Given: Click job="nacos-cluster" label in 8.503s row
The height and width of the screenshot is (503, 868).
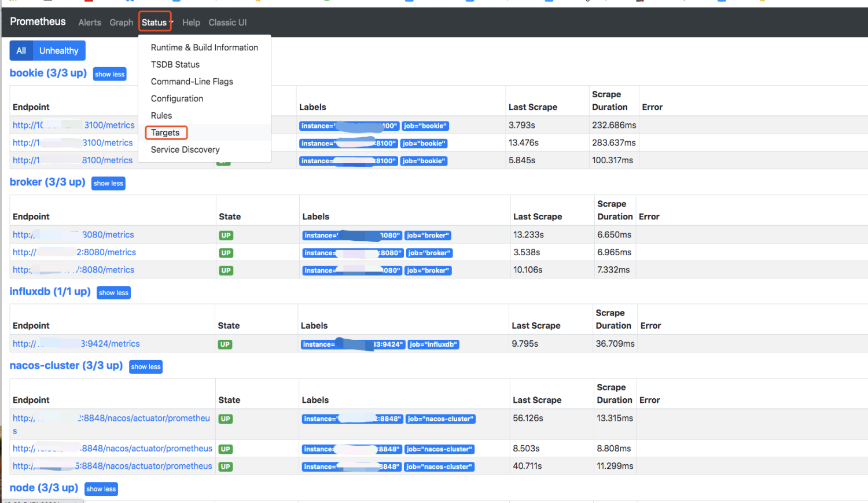Looking at the screenshot, I should (x=439, y=449).
